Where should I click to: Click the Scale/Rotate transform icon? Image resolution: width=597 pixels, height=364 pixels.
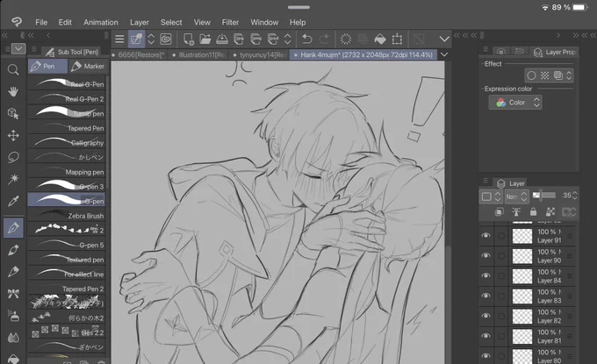click(397, 39)
